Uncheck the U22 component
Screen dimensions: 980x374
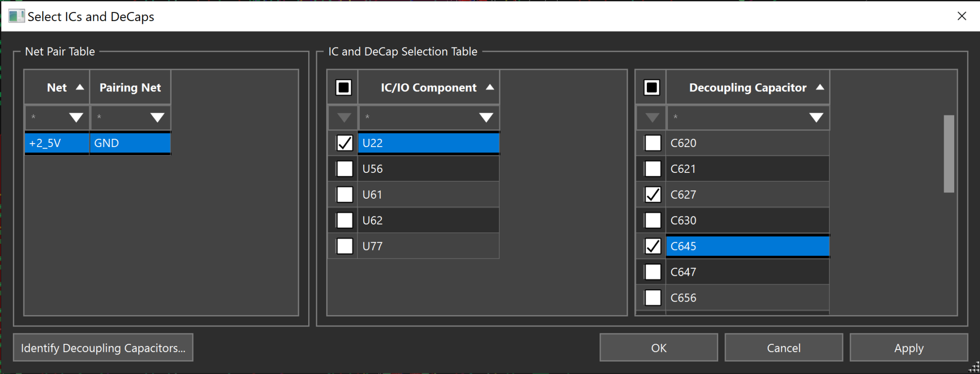tap(344, 142)
